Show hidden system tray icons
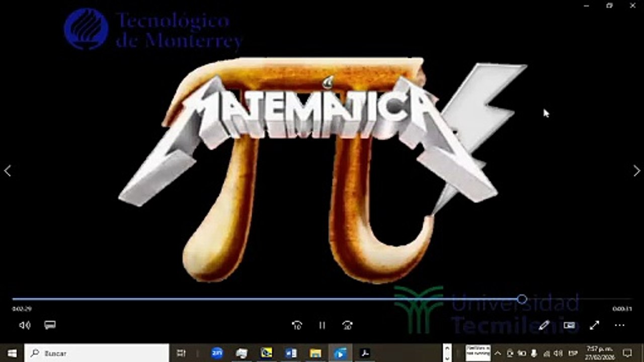Screen dimensions: 644x362 click(498, 353)
